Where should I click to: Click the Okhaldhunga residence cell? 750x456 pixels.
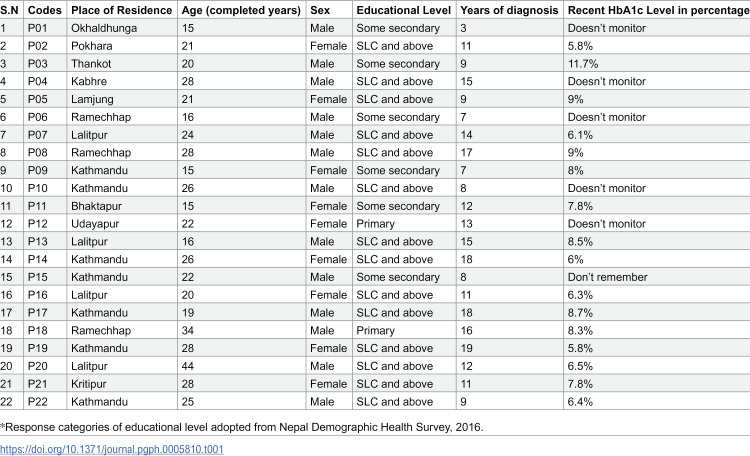tap(104, 28)
